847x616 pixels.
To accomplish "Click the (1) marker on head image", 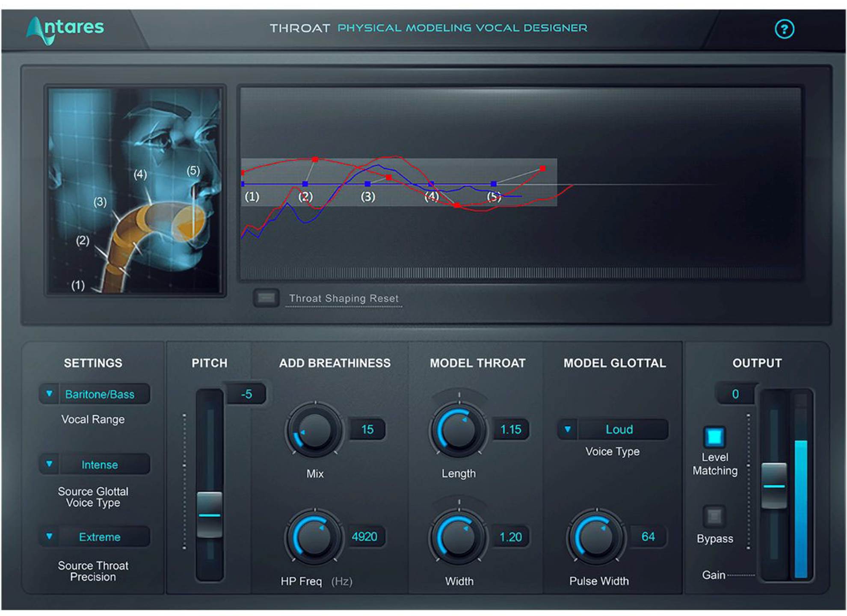I will pos(77,285).
